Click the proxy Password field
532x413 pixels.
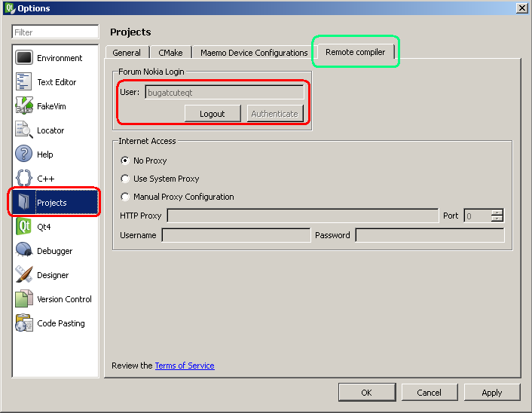tap(430, 235)
